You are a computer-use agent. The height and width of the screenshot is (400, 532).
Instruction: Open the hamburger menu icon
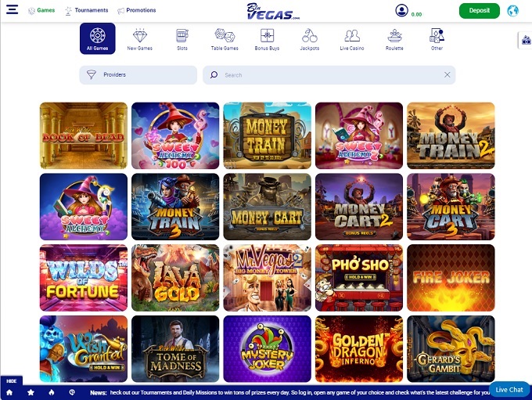coord(12,9)
